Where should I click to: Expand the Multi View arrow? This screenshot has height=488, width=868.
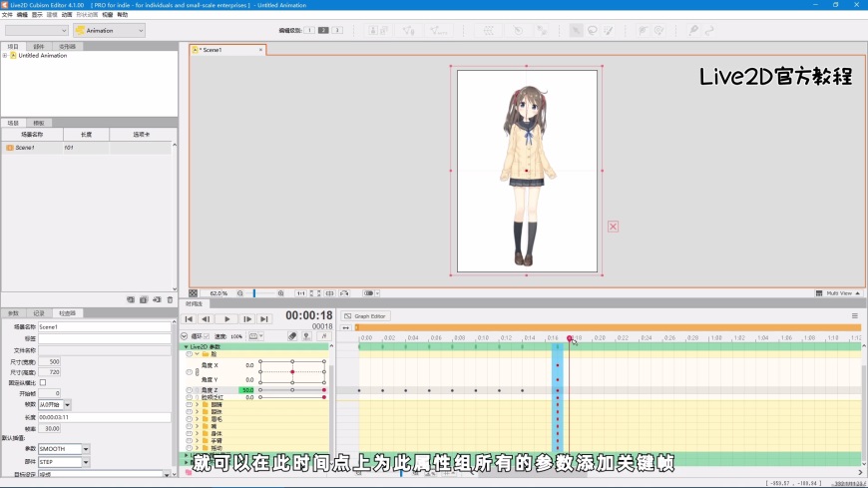pyautogui.click(x=858, y=293)
